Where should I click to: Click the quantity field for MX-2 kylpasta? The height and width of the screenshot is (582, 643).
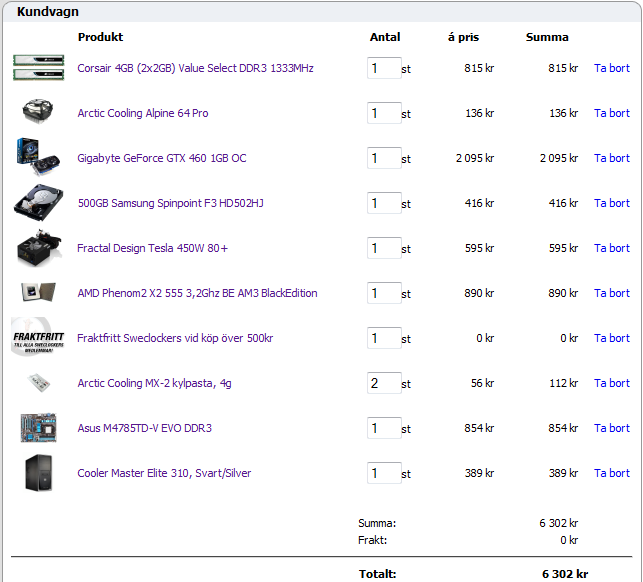coord(383,383)
